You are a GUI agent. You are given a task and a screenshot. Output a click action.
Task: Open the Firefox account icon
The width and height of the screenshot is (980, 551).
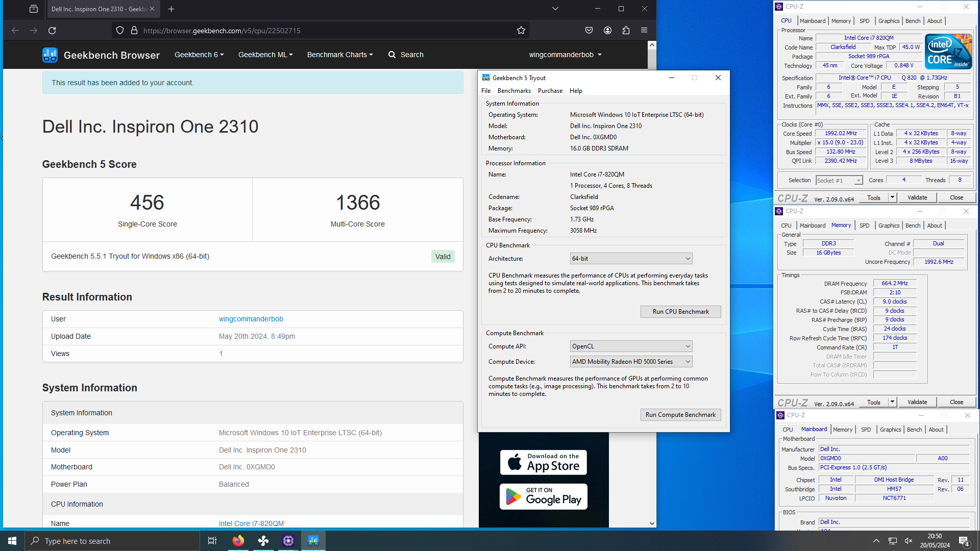tap(607, 31)
